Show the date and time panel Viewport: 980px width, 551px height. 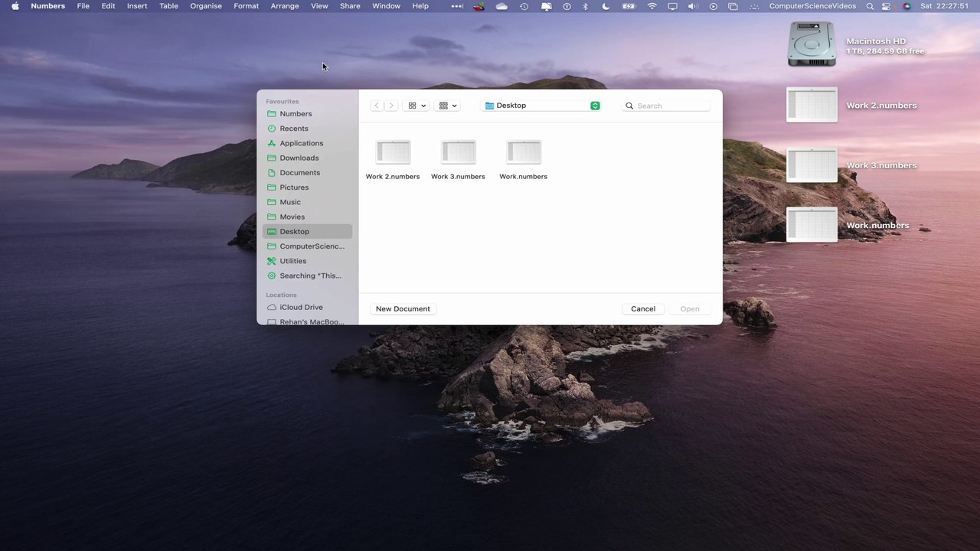(x=944, y=6)
